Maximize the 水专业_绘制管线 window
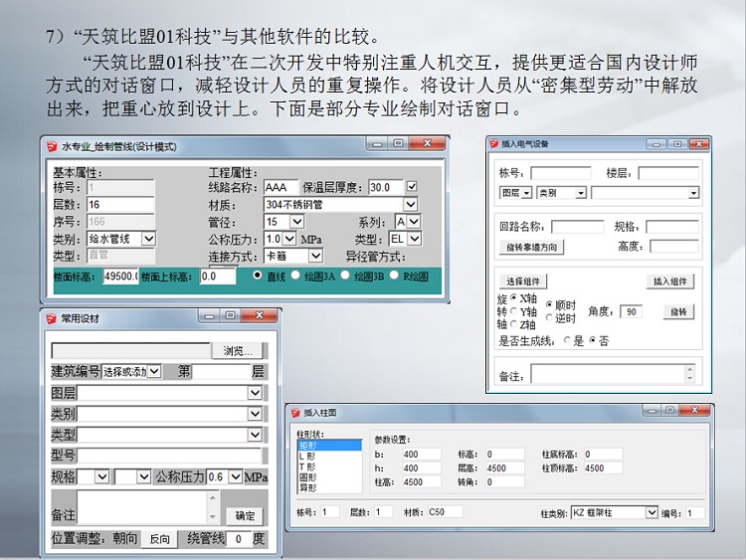 398,143
